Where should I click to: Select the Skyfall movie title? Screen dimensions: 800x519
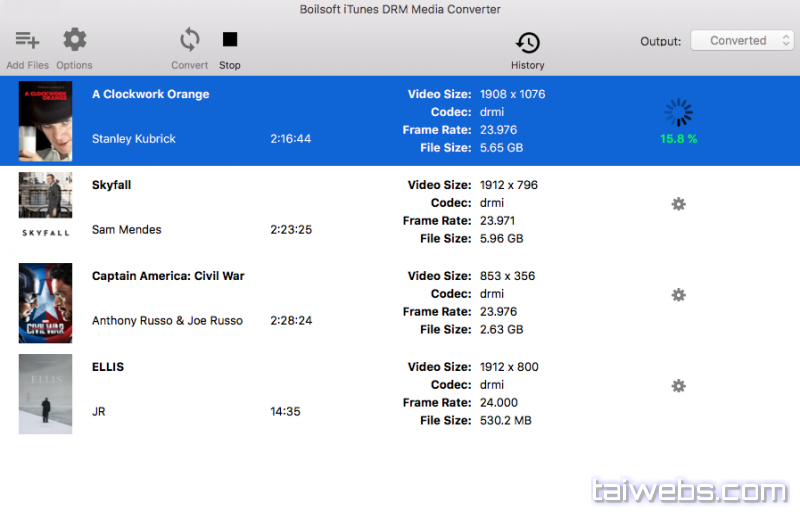coord(111,185)
